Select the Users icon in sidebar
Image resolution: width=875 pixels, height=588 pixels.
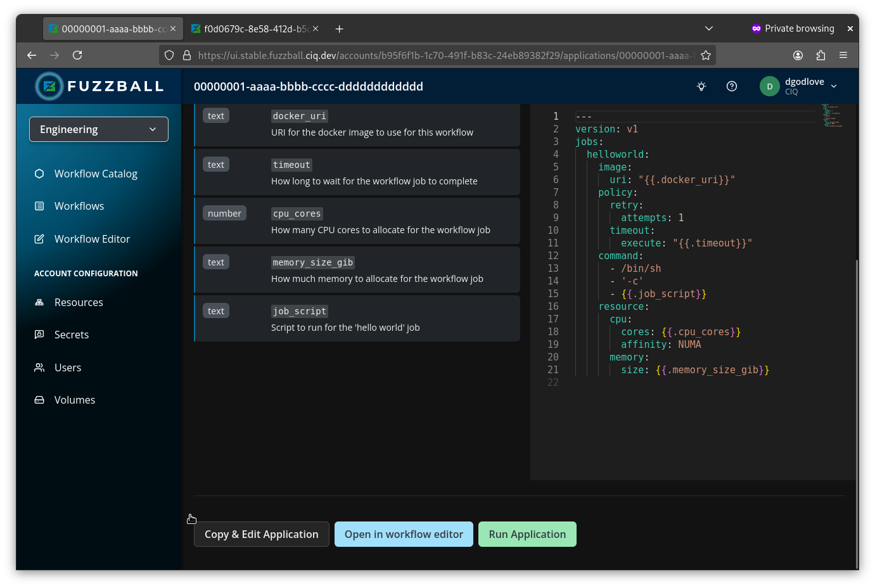pos(39,367)
